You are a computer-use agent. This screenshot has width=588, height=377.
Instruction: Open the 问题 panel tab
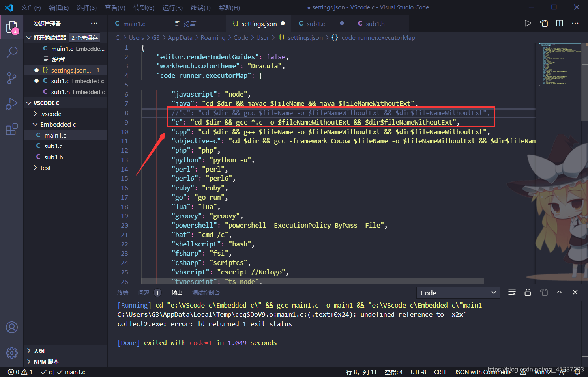click(144, 293)
